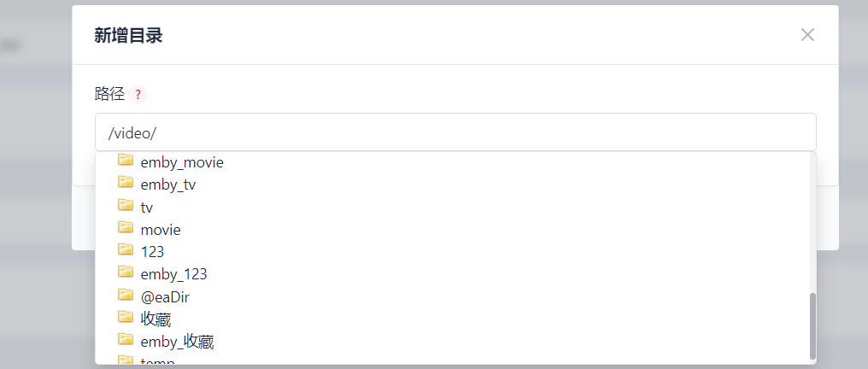
Task: Pick the movie folder label
Action: [161, 230]
